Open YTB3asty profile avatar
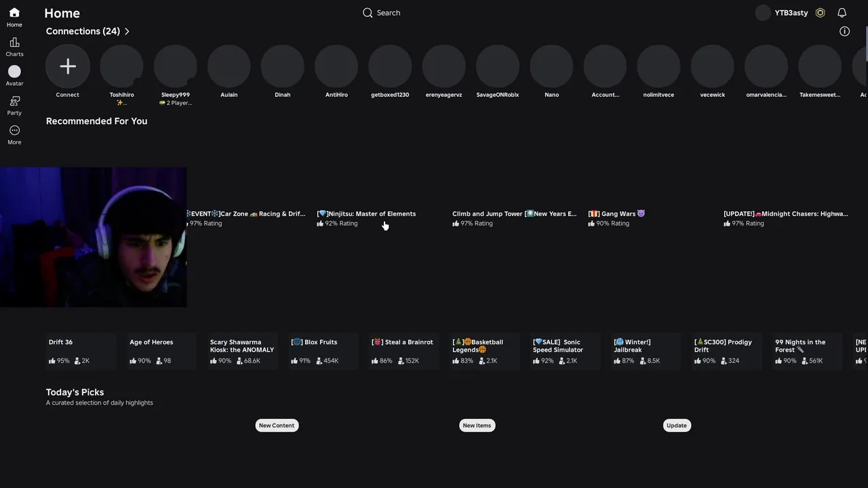This screenshot has width=868, height=488. (x=763, y=13)
